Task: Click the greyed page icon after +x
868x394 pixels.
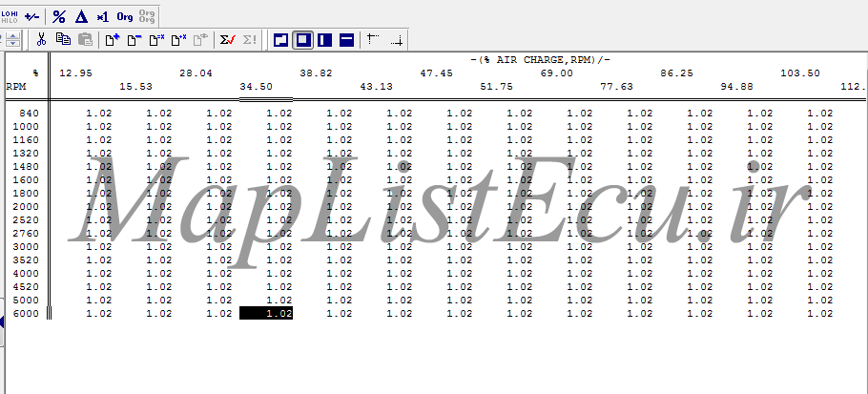Action: click(200, 39)
